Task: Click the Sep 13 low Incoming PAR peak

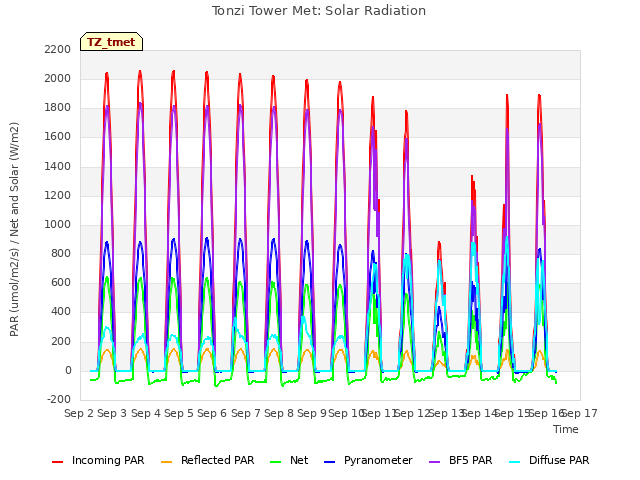Action: point(439,242)
